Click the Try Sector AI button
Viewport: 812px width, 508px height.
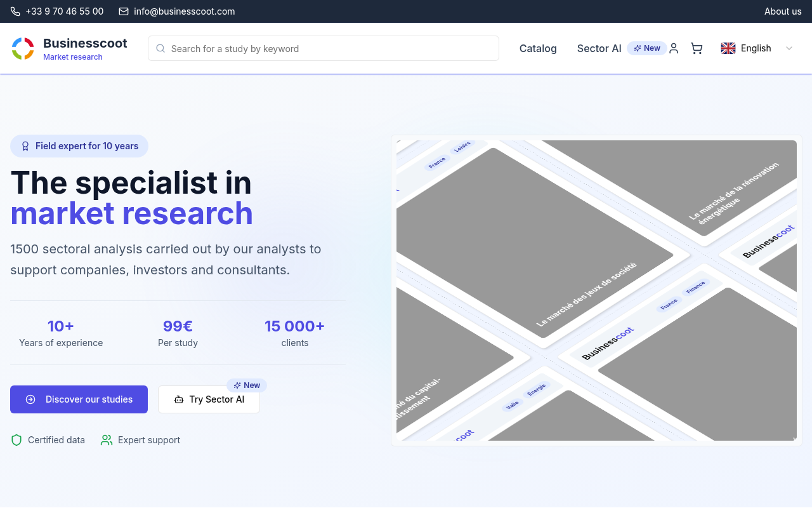(209, 399)
